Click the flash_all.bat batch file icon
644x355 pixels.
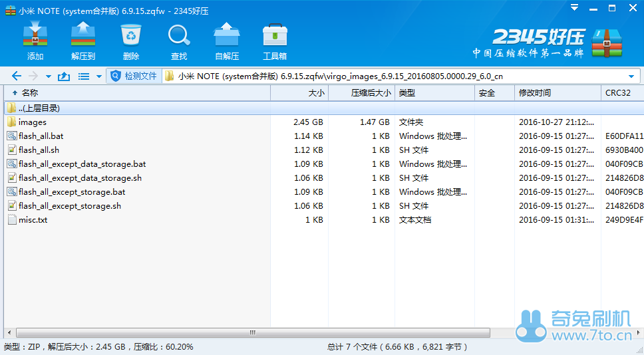tap(12, 136)
